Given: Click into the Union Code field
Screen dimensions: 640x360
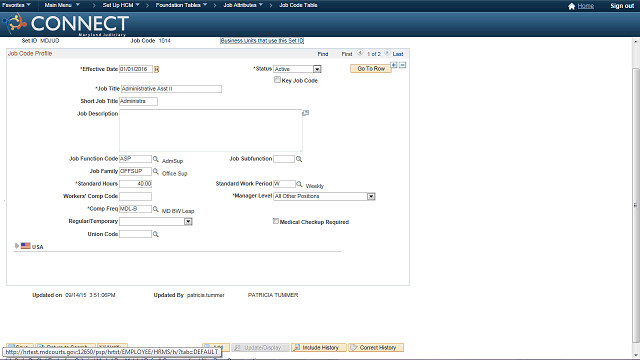Looking at the screenshot, I should [x=135, y=234].
